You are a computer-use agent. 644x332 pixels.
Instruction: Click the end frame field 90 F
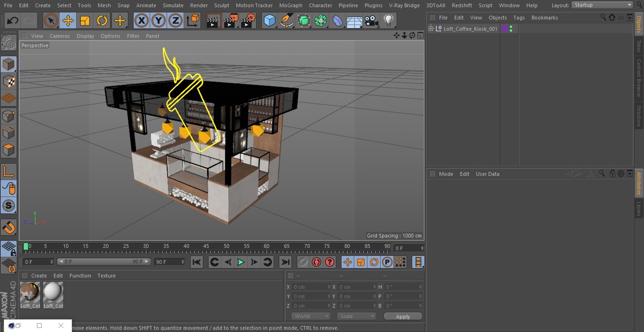(169, 262)
